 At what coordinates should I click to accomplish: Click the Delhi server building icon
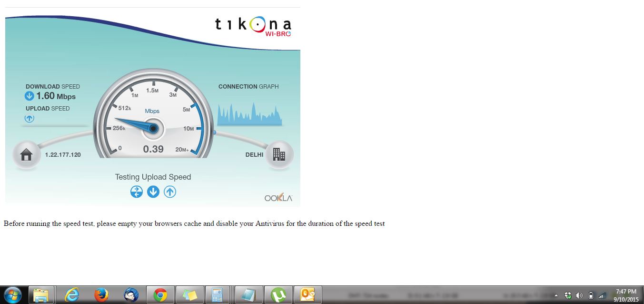[279, 154]
